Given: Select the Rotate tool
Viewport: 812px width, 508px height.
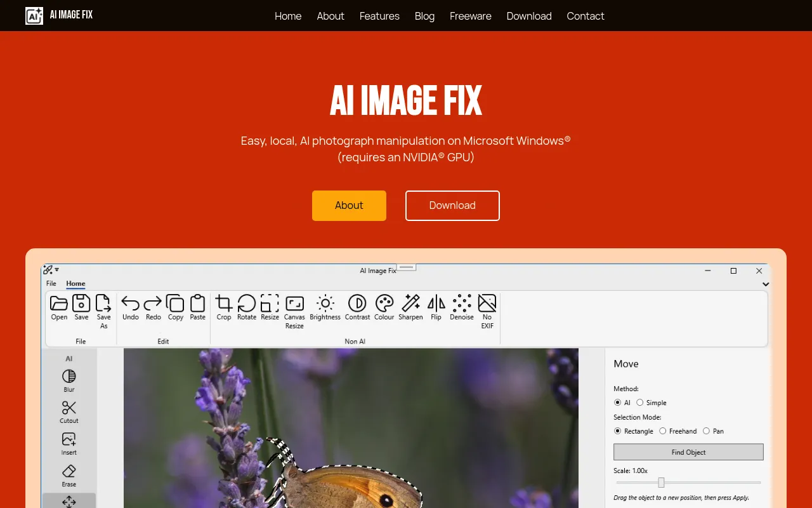Looking at the screenshot, I should pos(247,307).
